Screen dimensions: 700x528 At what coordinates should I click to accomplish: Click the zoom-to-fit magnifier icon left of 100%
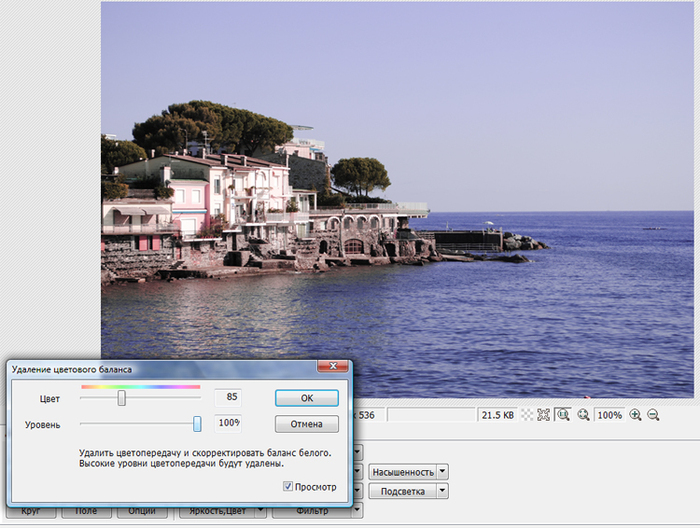tap(583, 415)
